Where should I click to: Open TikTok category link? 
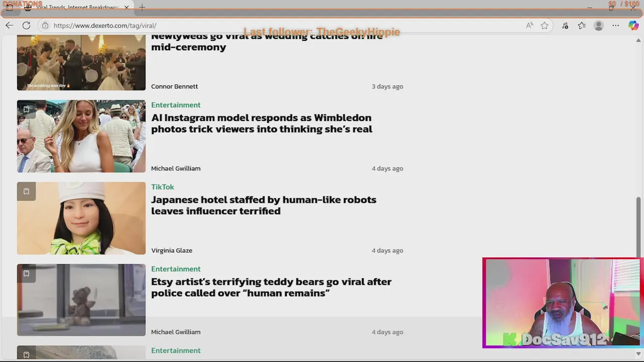click(163, 187)
